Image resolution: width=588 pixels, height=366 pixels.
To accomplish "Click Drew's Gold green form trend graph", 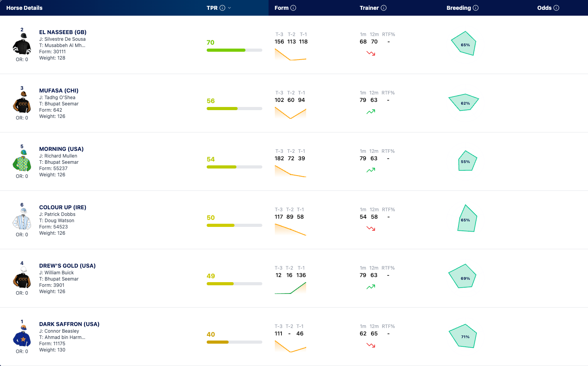I will [290, 288].
